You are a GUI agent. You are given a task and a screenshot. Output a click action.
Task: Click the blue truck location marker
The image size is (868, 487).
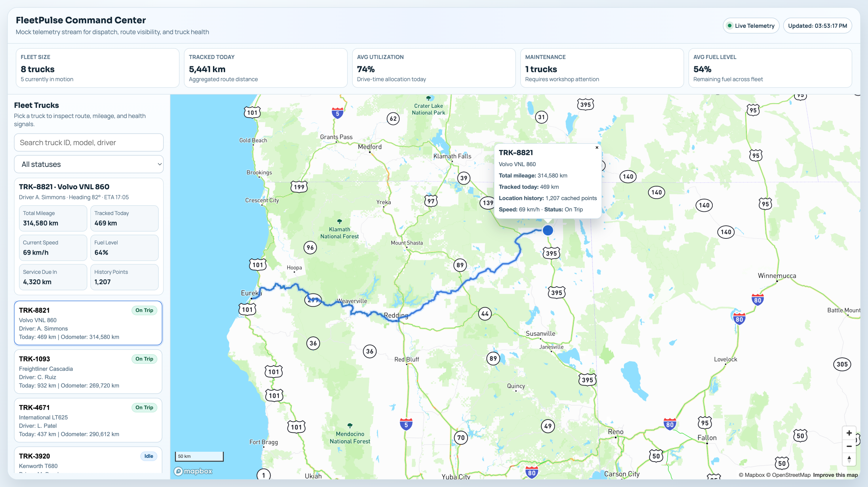pyautogui.click(x=548, y=230)
